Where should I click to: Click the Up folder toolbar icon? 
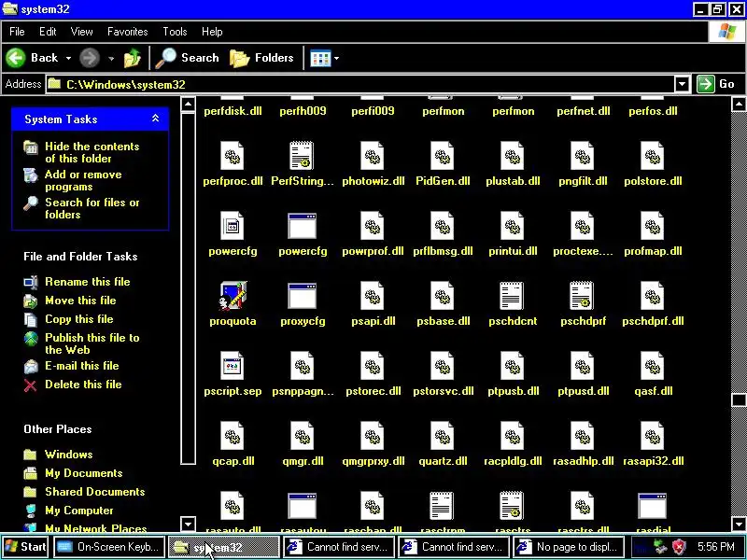pos(132,58)
